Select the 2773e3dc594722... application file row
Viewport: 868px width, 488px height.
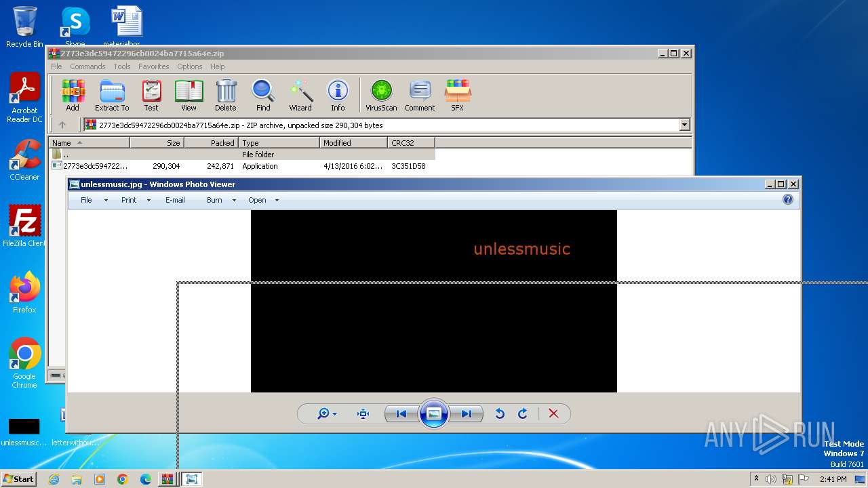(x=242, y=166)
